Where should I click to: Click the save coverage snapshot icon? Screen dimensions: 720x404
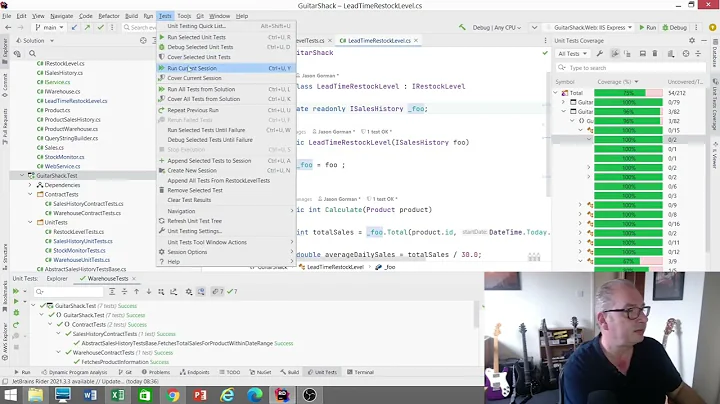(642, 54)
